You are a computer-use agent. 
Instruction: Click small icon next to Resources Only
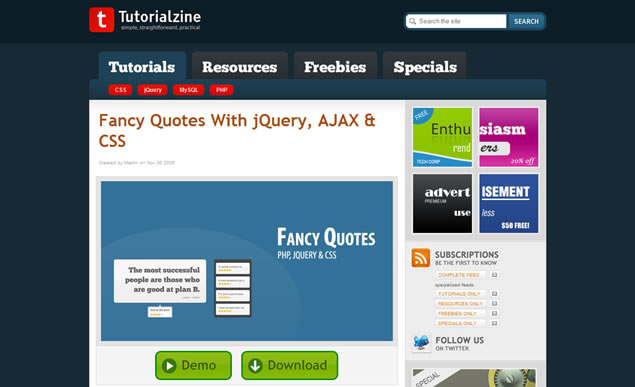(494, 304)
